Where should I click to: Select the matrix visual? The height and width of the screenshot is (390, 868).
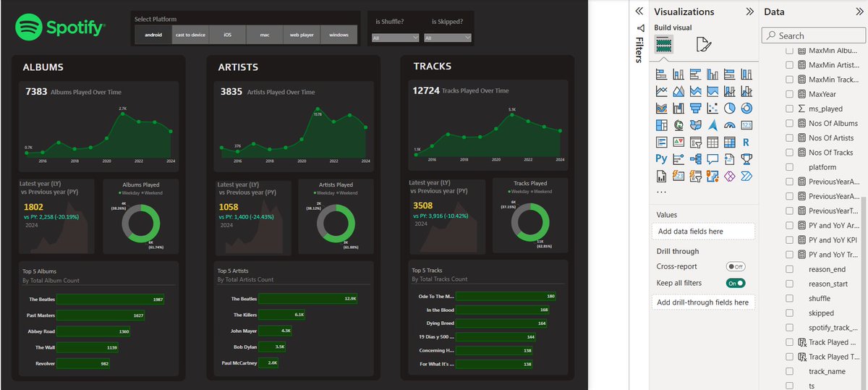coord(730,143)
